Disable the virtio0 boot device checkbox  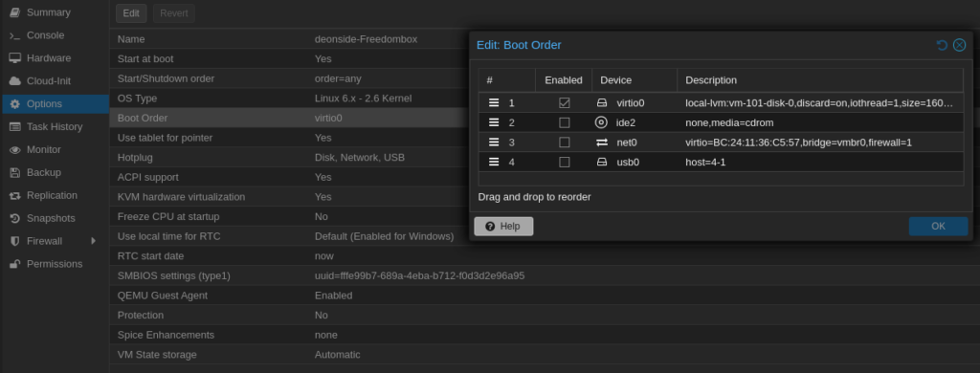click(565, 103)
